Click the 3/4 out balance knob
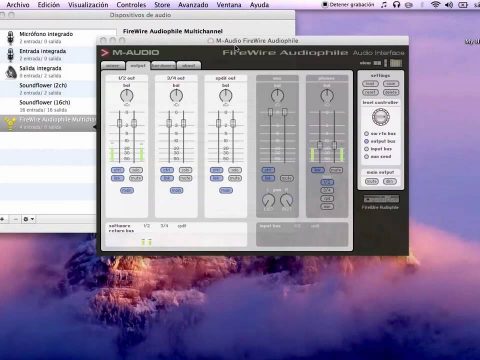Viewport: 480px width, 360px height. (176, 96)
